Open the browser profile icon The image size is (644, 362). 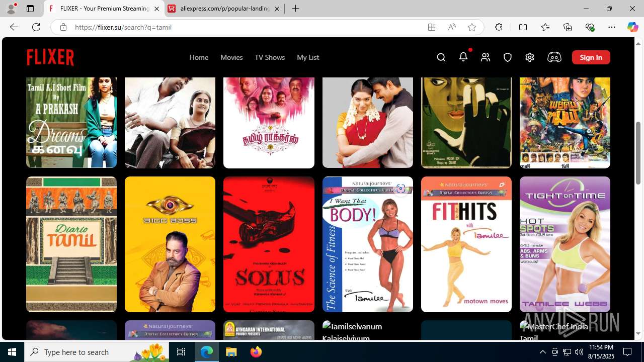pyautogui.click(x=11, y=9)
